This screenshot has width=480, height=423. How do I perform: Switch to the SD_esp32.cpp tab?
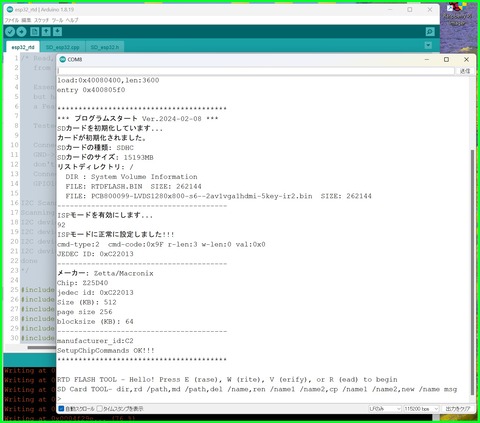(63, 47)
